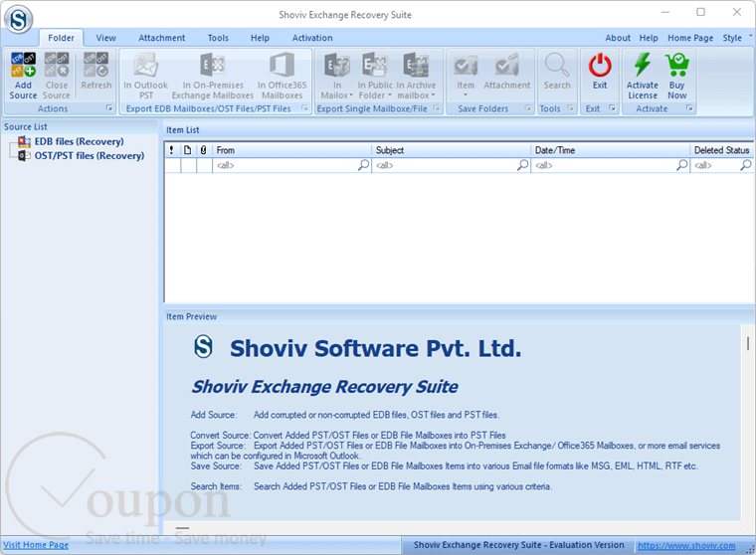Open the Search tool magnifier
The height and width of the screenshot is (555, 756).
[x=557, y=65]
